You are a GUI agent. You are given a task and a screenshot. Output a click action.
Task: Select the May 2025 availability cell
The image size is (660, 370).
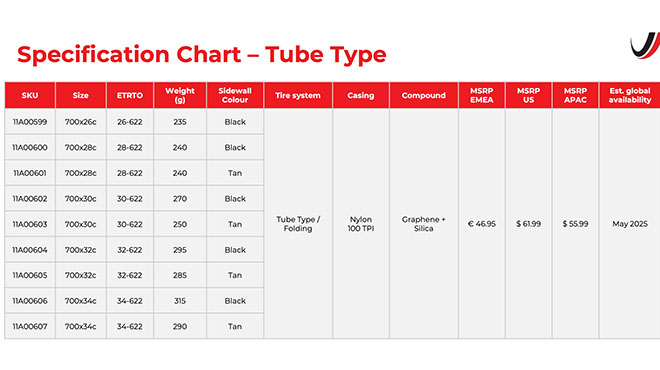tap(630, 224)
